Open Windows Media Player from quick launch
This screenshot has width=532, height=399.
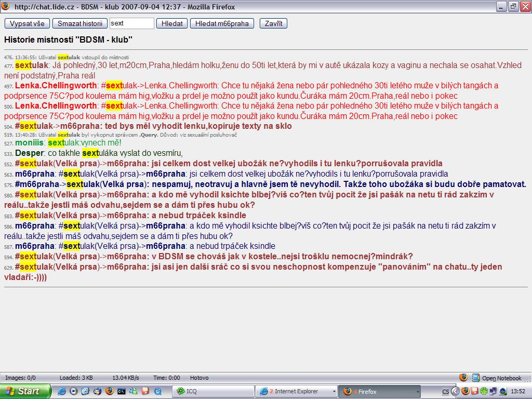tap(74, 391)
